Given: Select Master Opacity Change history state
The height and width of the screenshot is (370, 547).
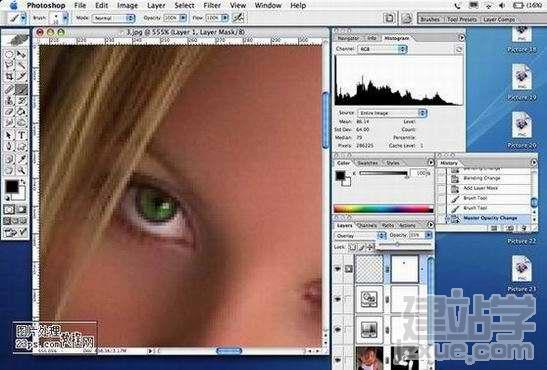Looking at the screenshot, I should [488, 218].
